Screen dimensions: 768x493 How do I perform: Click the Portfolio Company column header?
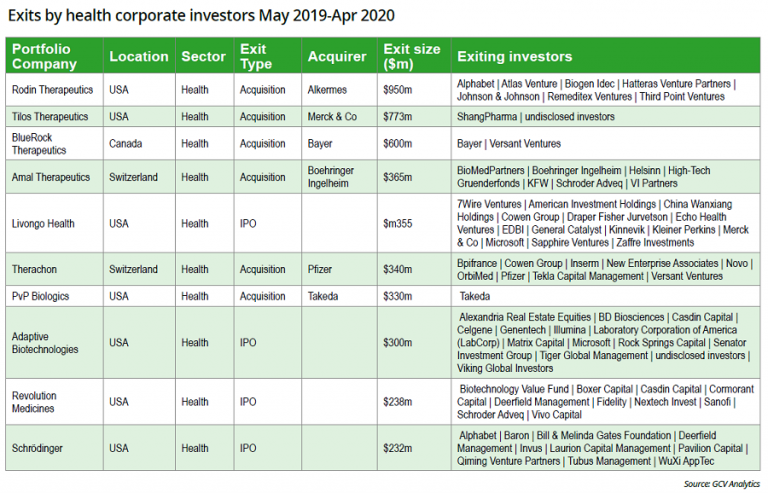point(43,57)
